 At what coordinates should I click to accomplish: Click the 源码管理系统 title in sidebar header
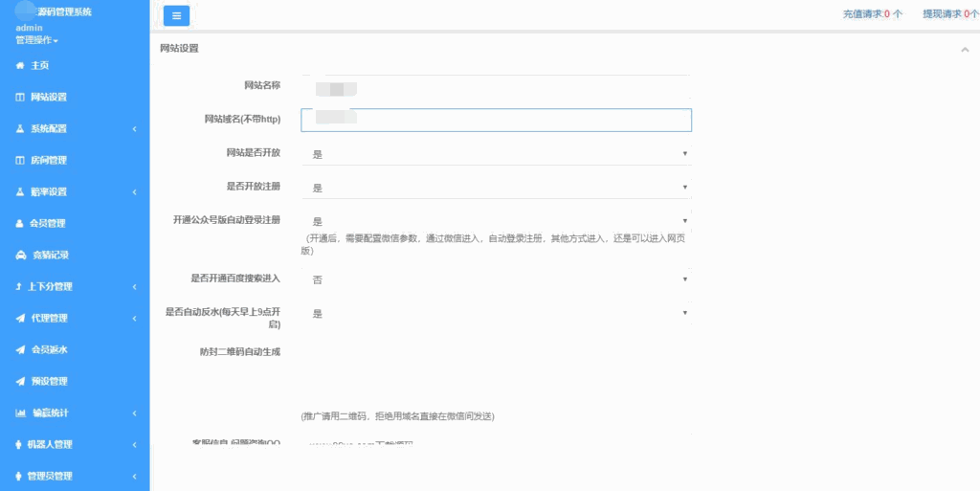(x=64, y=11)
